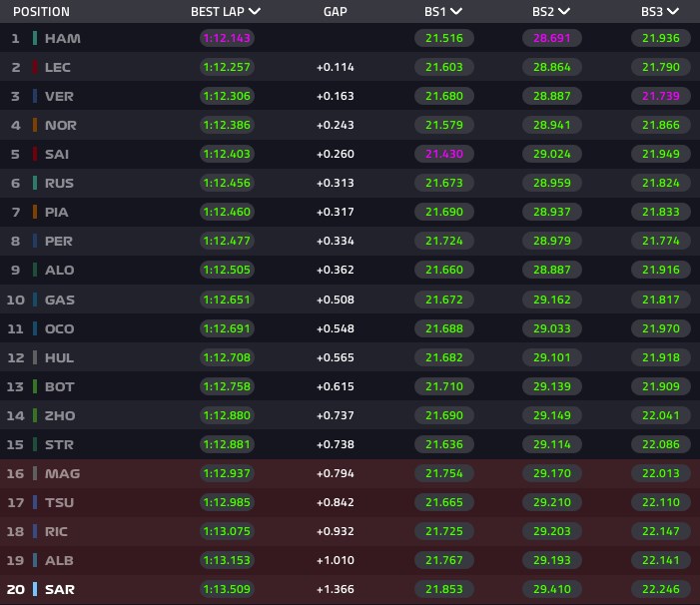Click the MAG driver in the elimination zone

tap(62, 473)
